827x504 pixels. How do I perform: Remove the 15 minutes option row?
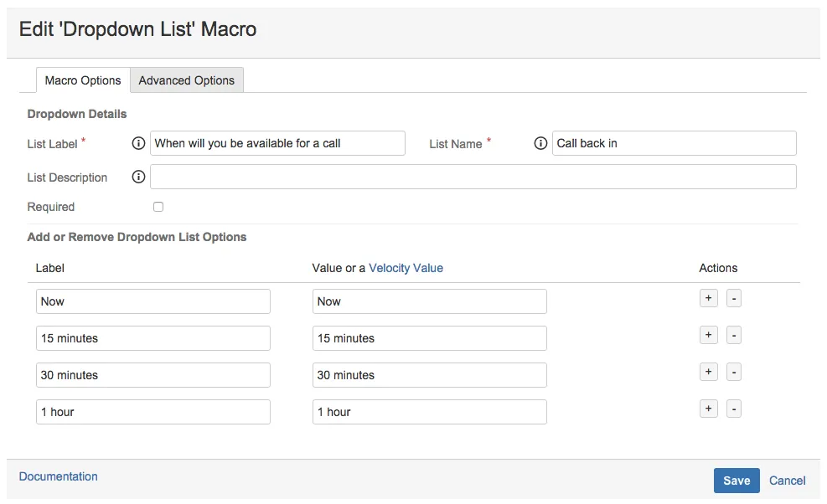coord(734,335)
